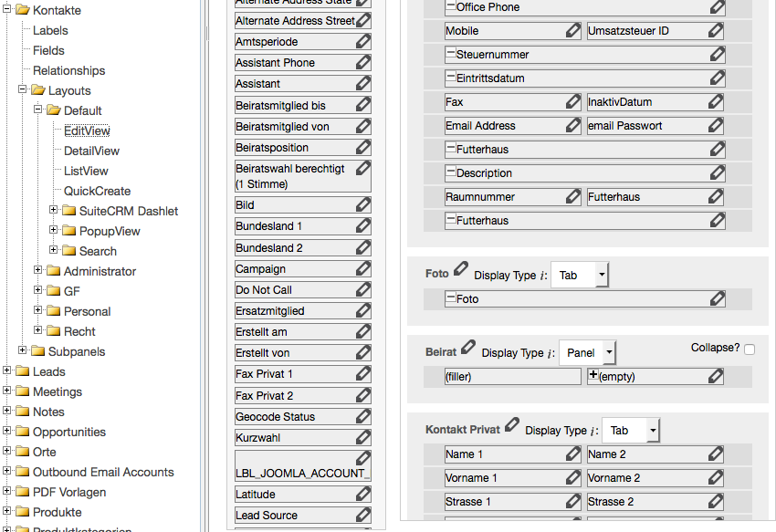The image size is (776, 532).
Task: Edit the Bild field pencil icon
Action: click(362, 204)
